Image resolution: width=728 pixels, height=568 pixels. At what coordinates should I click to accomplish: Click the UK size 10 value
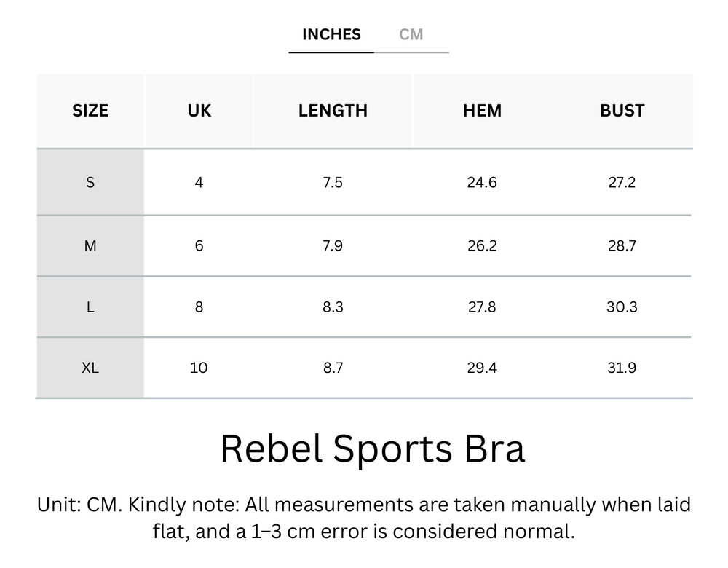(199, 368)
